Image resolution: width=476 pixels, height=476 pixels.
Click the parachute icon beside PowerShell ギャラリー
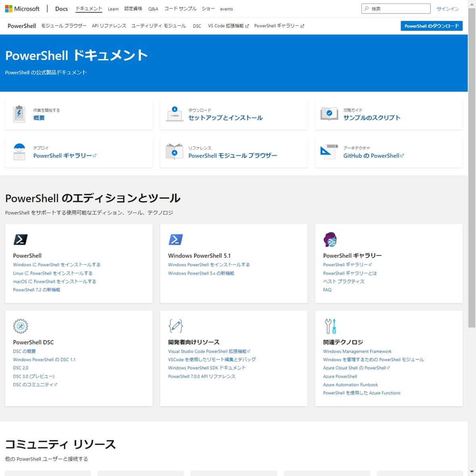click(x=19, y=152)
